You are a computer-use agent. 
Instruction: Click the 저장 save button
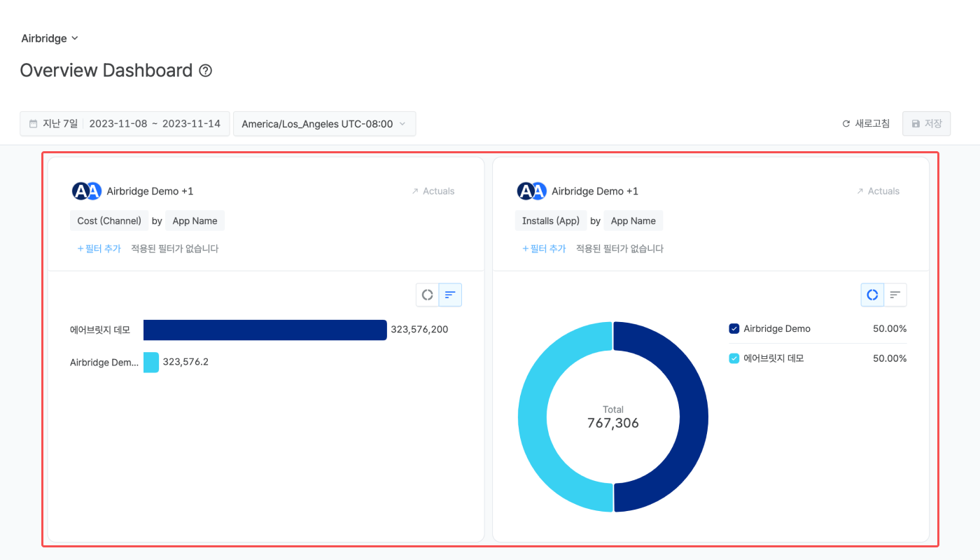[x=927, y=124]
